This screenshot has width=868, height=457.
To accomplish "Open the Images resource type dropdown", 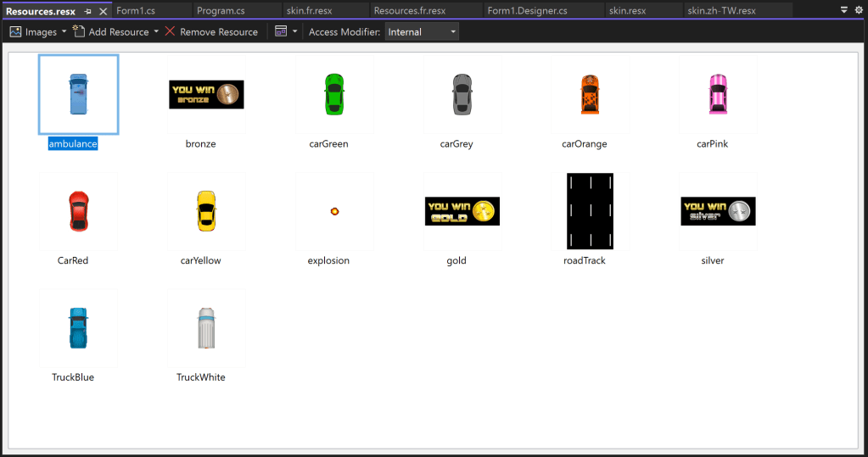I will click(x=38, y=31).
